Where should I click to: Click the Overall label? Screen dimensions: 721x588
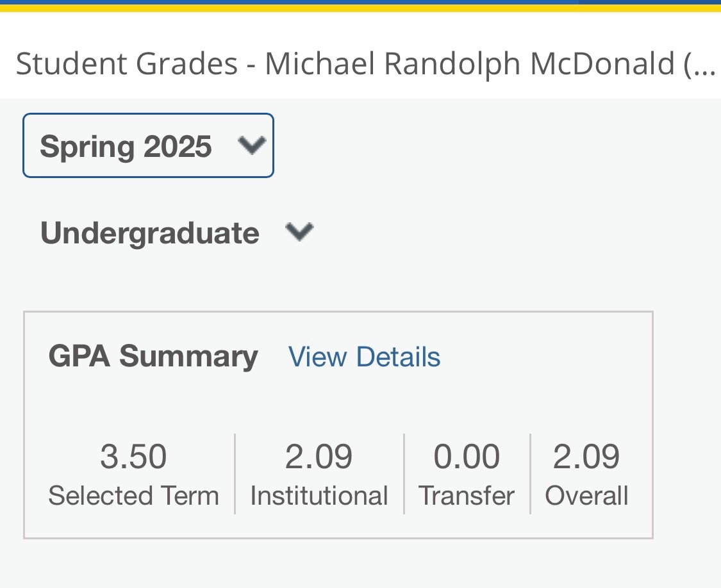pos(586,496)
